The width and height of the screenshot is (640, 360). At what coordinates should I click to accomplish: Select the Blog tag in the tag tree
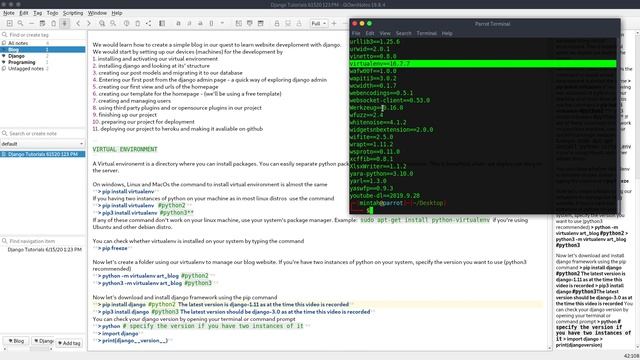[x=43, y=49]
